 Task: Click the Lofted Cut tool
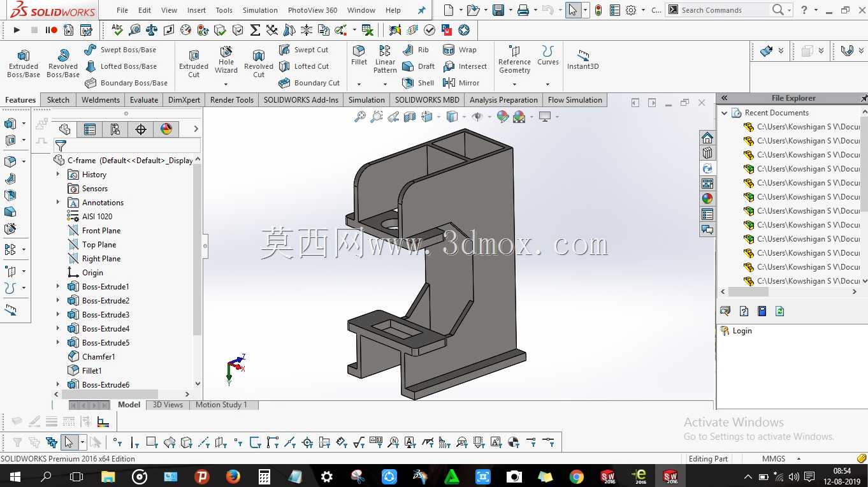pyautogui.click(x=304, y=66)
